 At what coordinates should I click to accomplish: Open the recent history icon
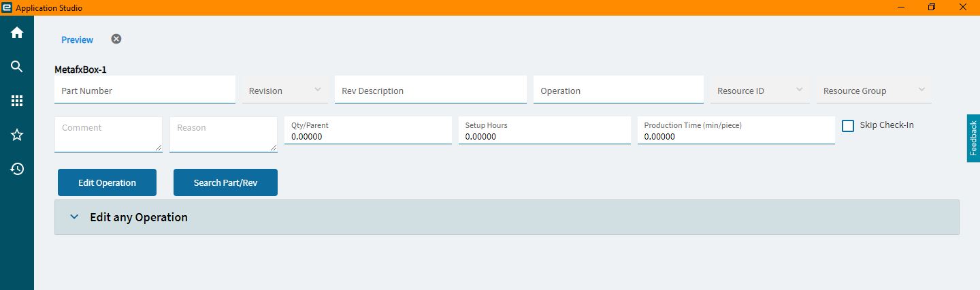17,169
